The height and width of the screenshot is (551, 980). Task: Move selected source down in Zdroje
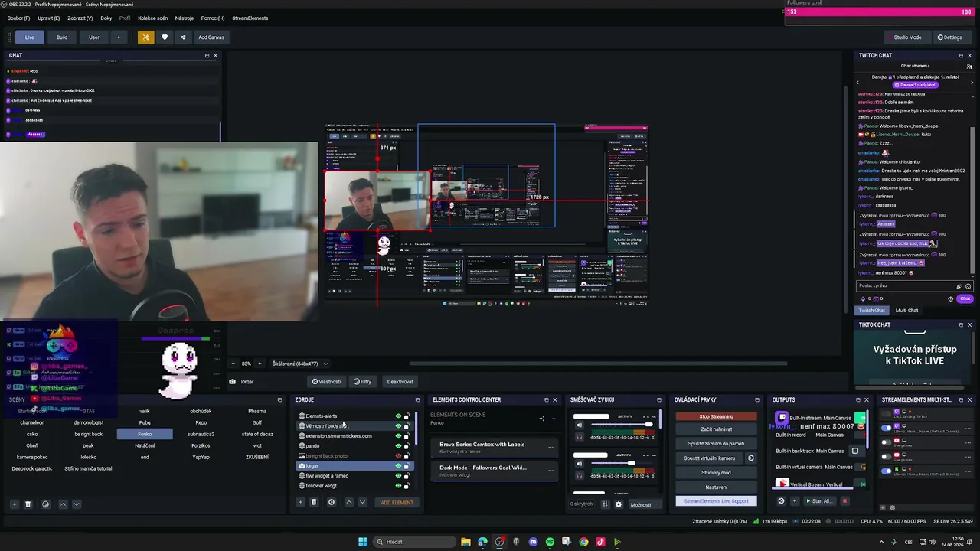tap(362, 503)
